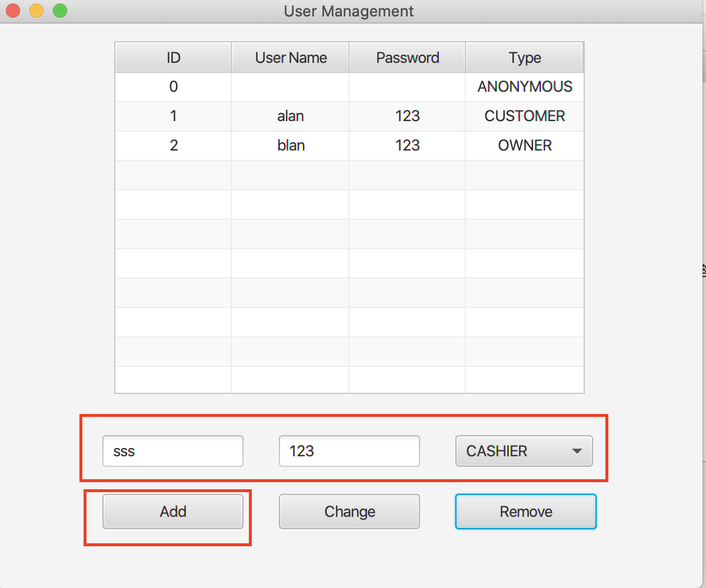
Task: Select the row with ID 0
Action: 173,87
